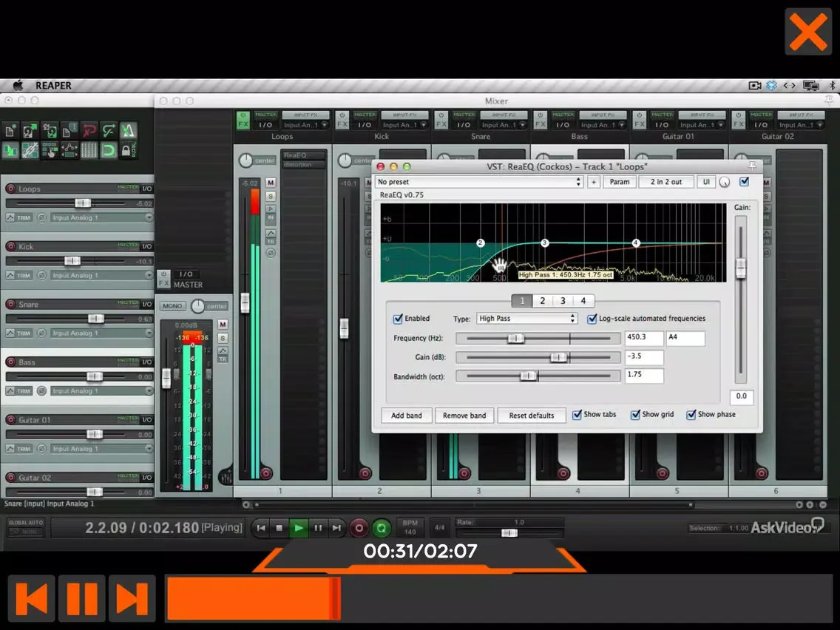
Task: Toggle auto-crossfade toolbar icon
Action: click(x=10, y=151)
